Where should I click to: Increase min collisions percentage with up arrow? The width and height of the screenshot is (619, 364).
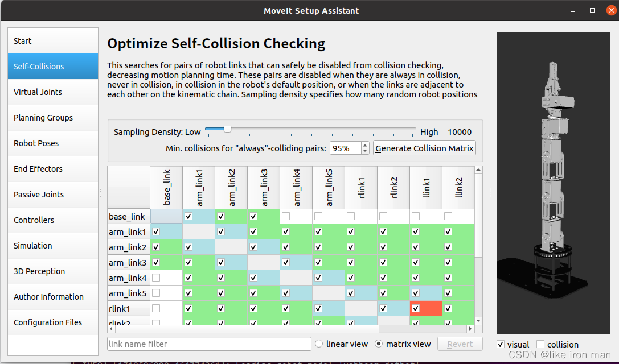365,145
